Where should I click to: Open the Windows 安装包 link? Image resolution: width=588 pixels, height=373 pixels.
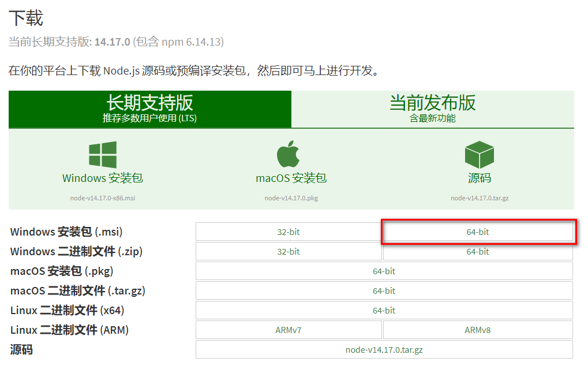point(103,178)
